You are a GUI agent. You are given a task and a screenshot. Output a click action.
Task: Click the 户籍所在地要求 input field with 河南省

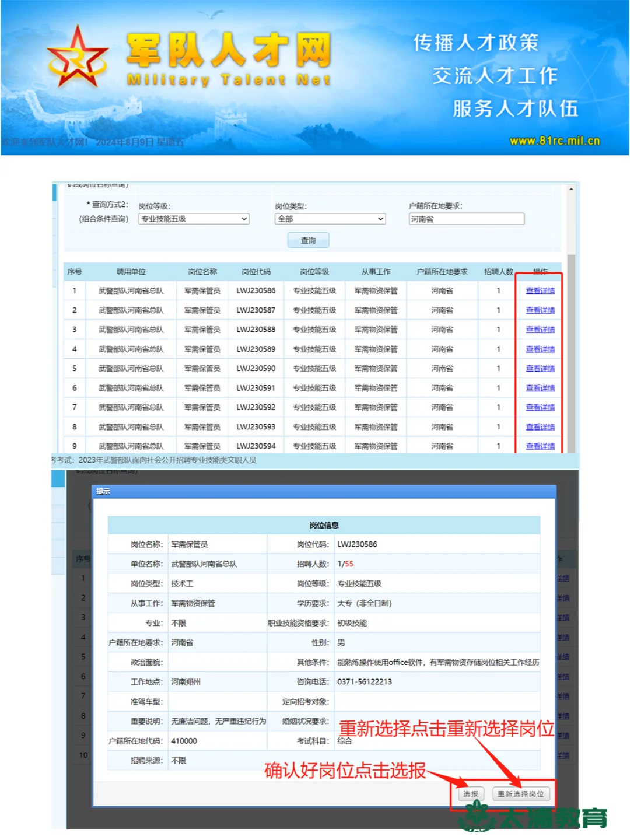point(466,219)
